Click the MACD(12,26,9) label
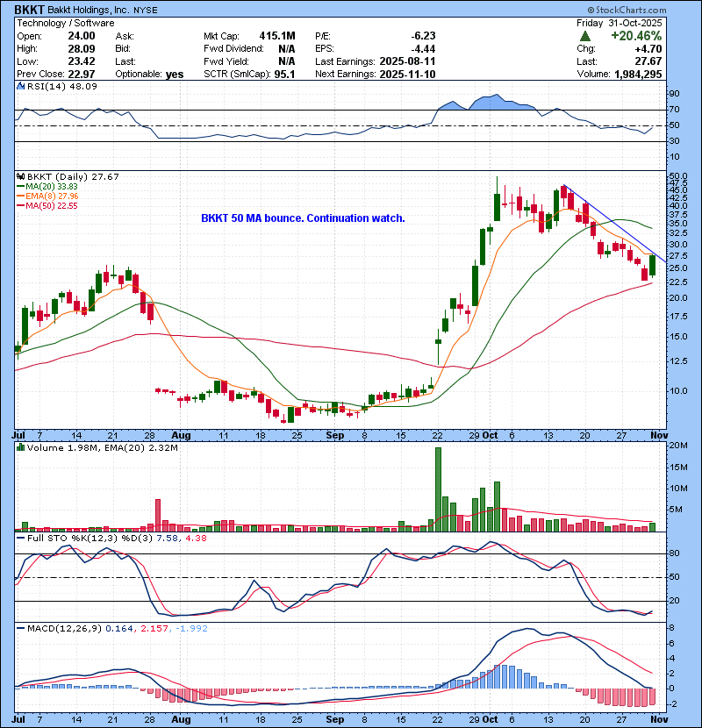This screenshot has width=702, height=728. [x=64, y=629]
